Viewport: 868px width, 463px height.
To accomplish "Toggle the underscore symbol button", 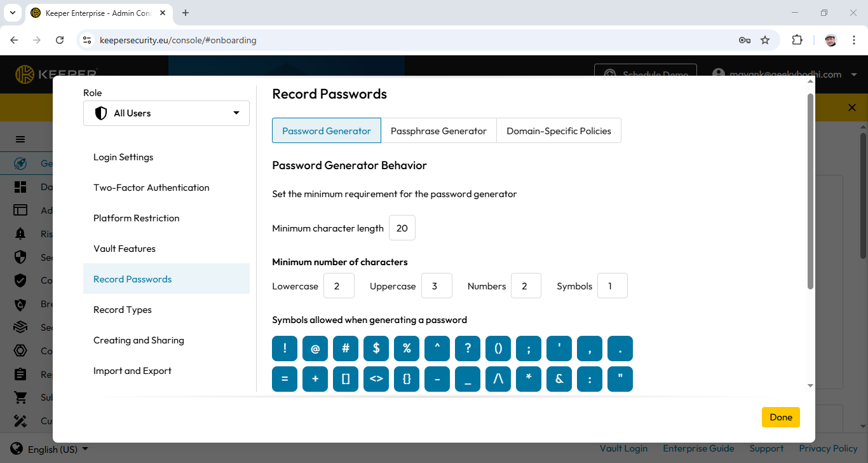I will click(468, 379).
